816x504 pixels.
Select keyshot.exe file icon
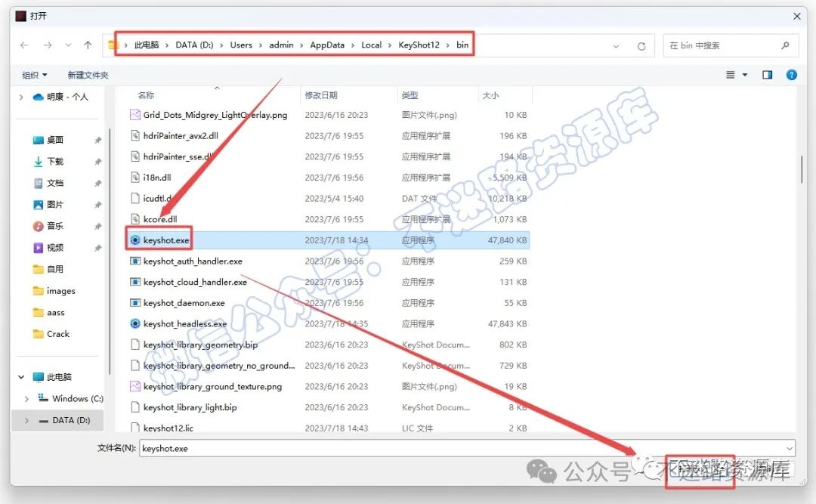click(134, 240)
